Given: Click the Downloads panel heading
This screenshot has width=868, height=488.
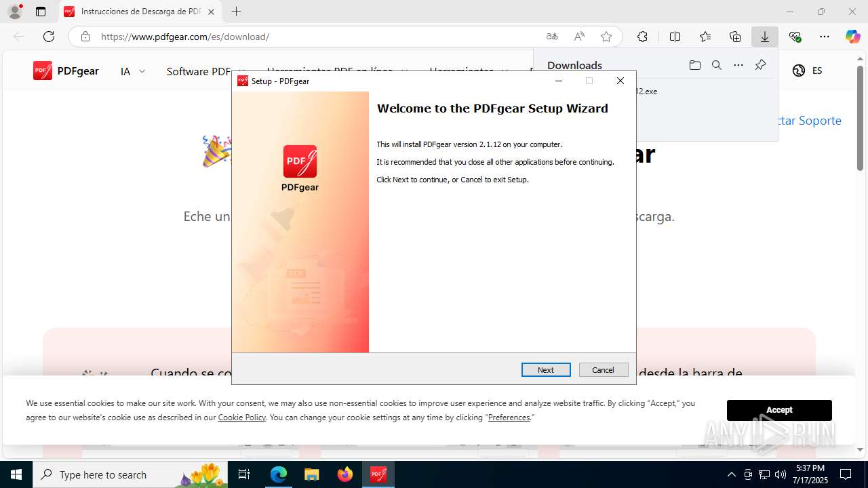Looking at the screenshot, I should [574, 65].
